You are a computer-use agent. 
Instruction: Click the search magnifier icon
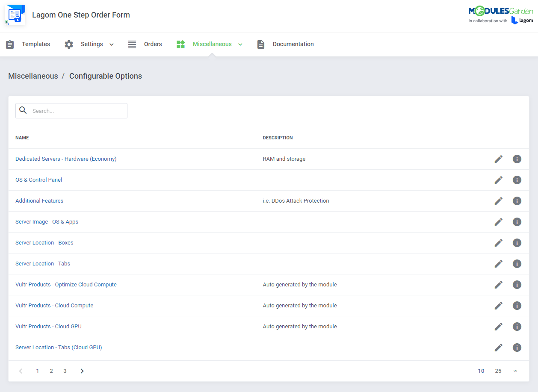(23, 110)
